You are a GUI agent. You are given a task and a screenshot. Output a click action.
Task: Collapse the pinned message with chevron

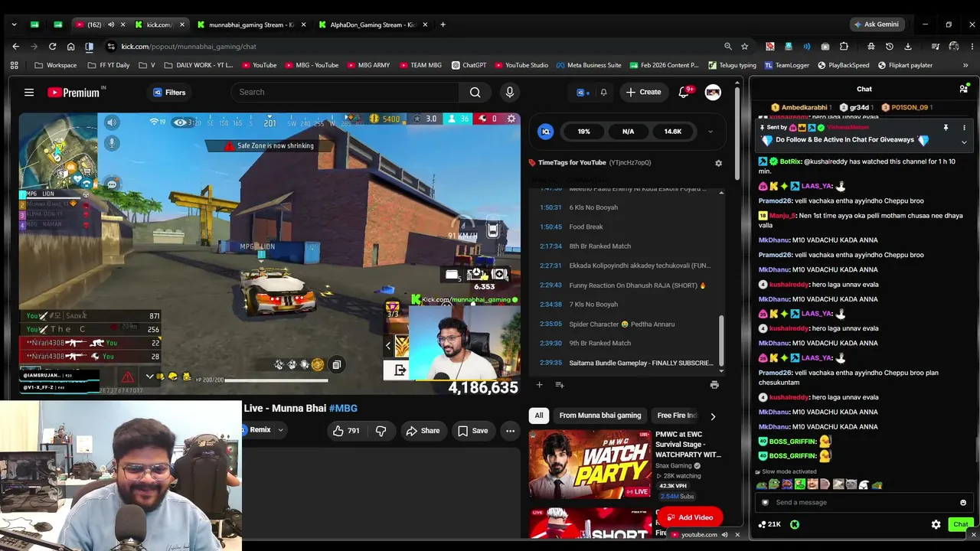964,142
